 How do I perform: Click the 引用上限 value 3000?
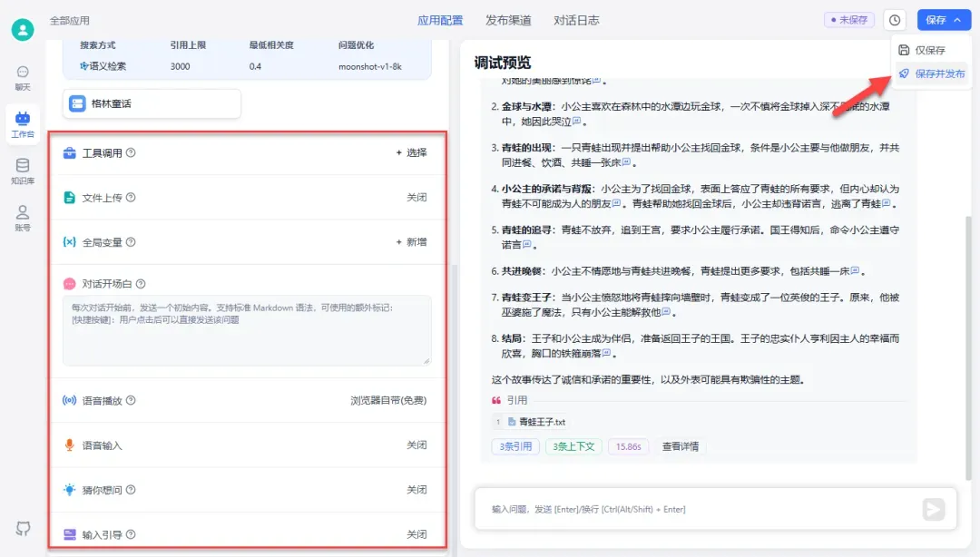point(180,66)
